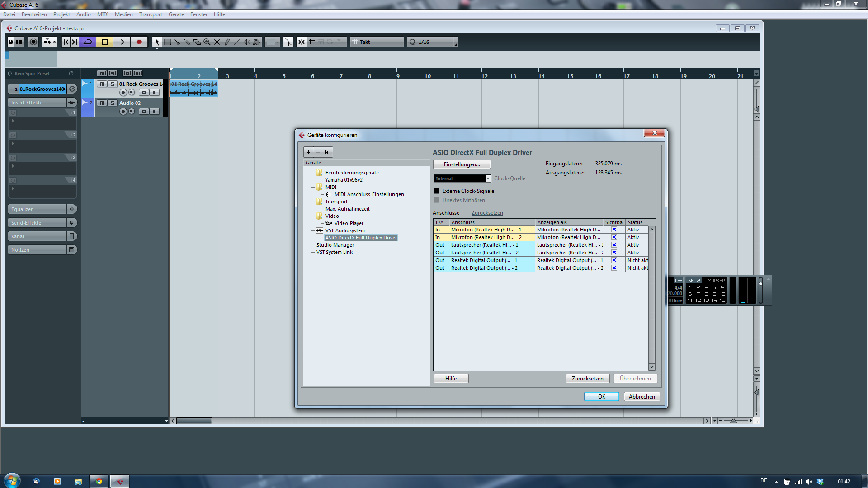Viewport: 868px width, 488px height.
Task: Solo the 01 Rock Grooves track
Action: tap(113, 84)
